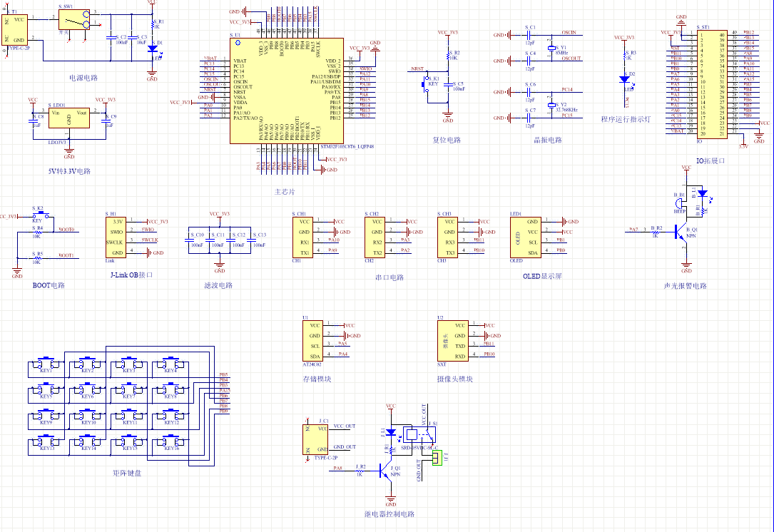Click the S_R4 10K BOOT0 resistor
The width and height of the screenshot is (774, 532).
(x=38, y=232)
